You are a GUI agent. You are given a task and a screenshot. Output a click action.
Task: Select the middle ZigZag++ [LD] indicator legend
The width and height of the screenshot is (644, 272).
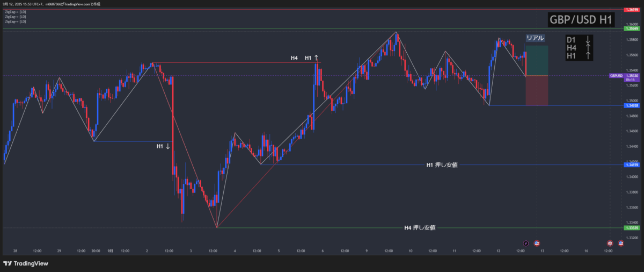pyautogui.click(x=15, y=17)
